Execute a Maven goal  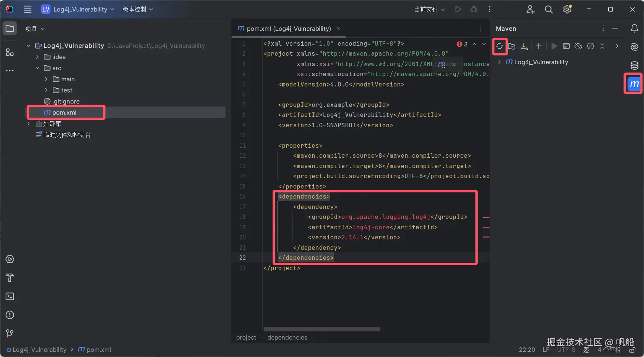(x=566, y=46)
